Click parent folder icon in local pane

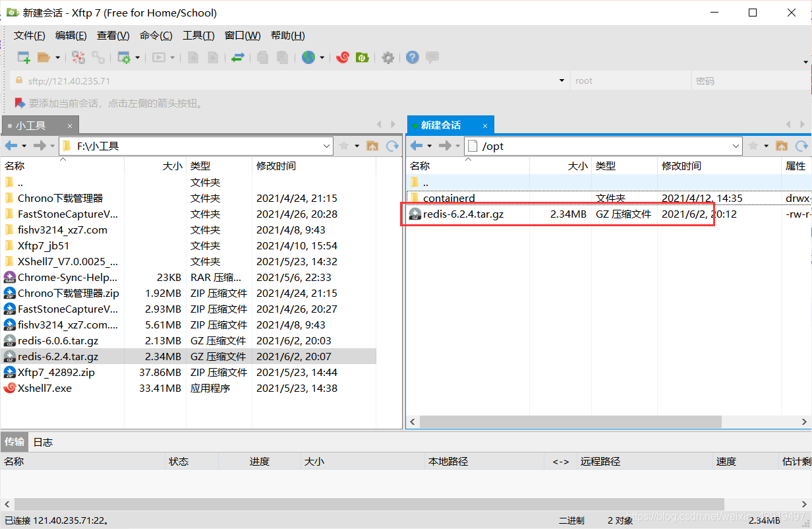click(x=372, y=146)
